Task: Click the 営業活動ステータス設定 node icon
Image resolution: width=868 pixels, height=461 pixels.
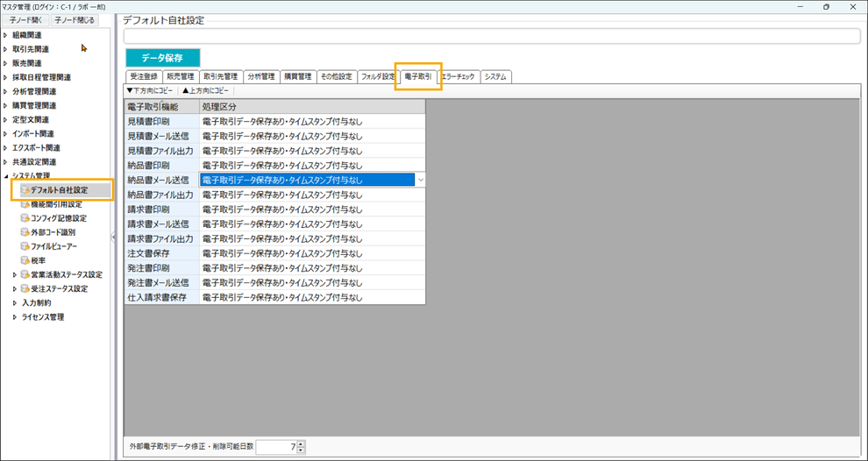Action: pyautogui.click(x=25, y=274)
